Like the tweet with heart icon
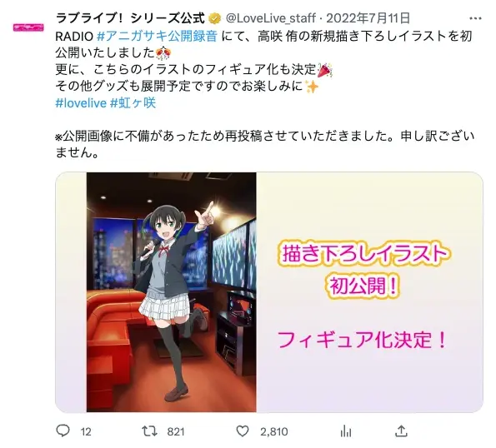 (x=243, y=431)
